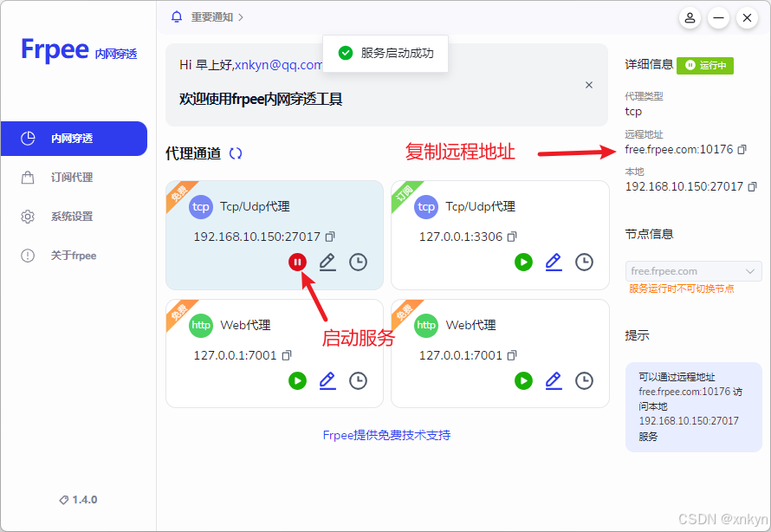
Task: Click the xnkyn@qq.com email link
Action: point(279,65)
